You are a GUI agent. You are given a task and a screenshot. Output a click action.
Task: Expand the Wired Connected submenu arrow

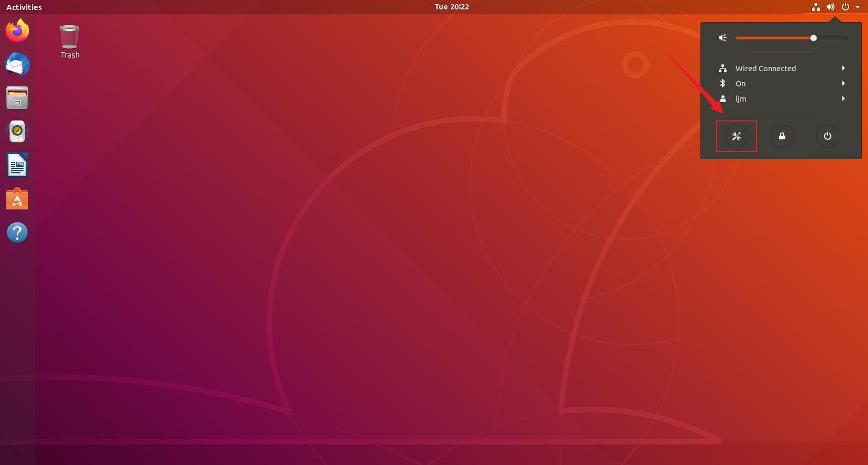(843, 68)
